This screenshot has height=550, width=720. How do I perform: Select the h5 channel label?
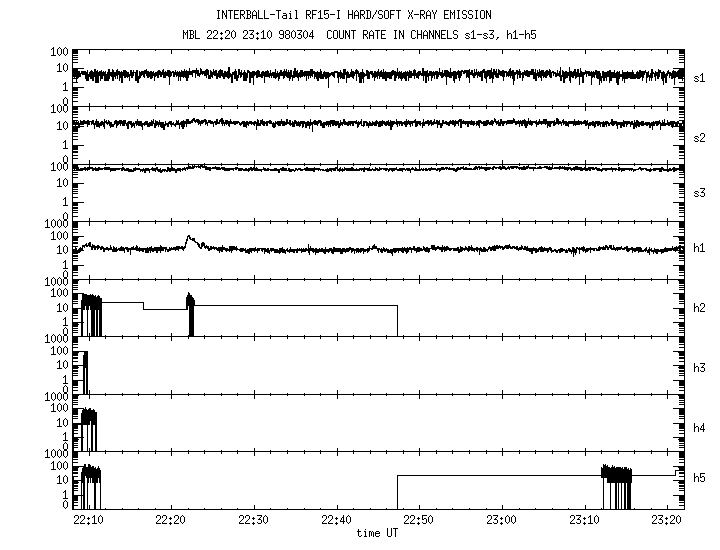pos(700,478)
